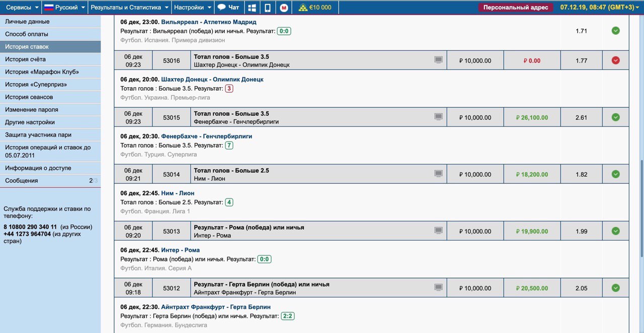
Task: Click the ₽ 19,900.00 payout
Action: (532, 231)
